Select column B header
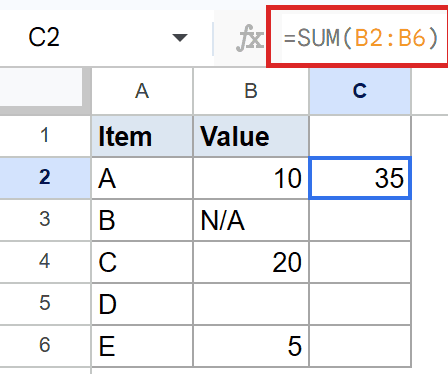The image size is (448, 374). pos(251,91)
